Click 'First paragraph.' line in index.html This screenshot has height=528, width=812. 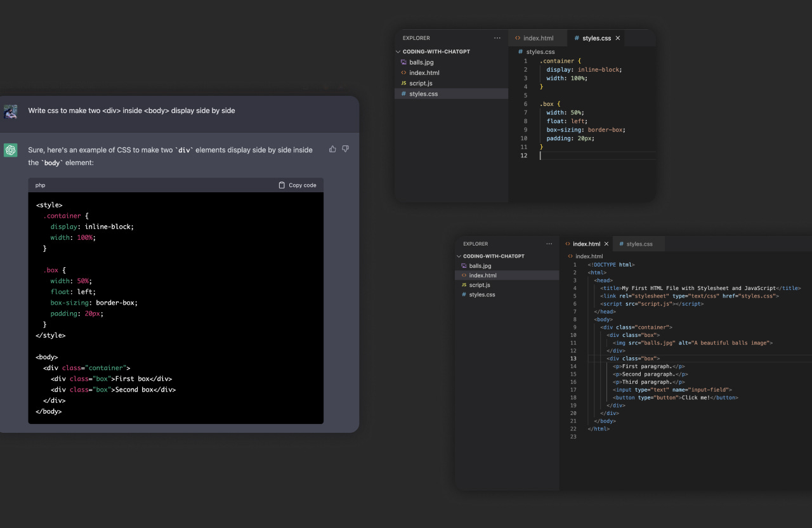[x=649, y=366]
